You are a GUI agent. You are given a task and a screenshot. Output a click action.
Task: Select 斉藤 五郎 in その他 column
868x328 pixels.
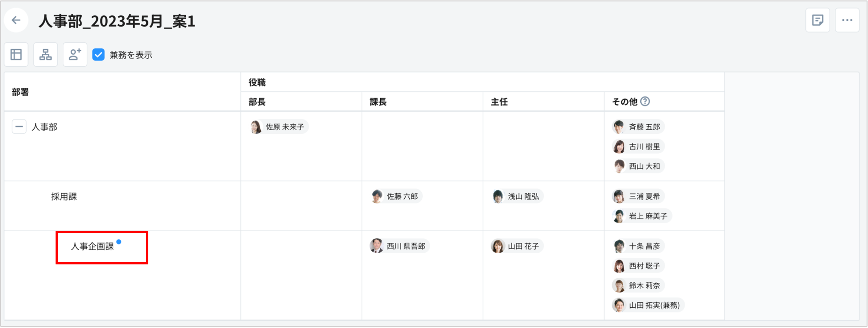tap(639, 127)
